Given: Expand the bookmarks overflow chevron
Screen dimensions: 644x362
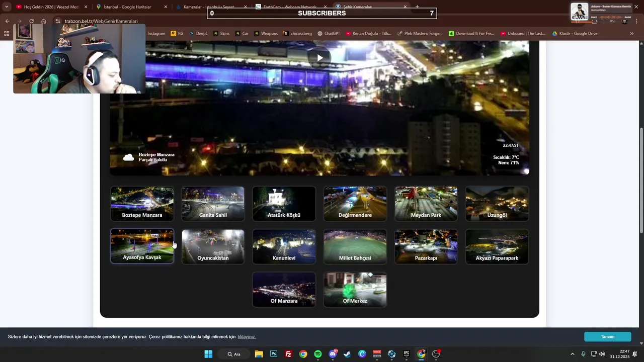Looking at the screenshot, I should (631, 34).
